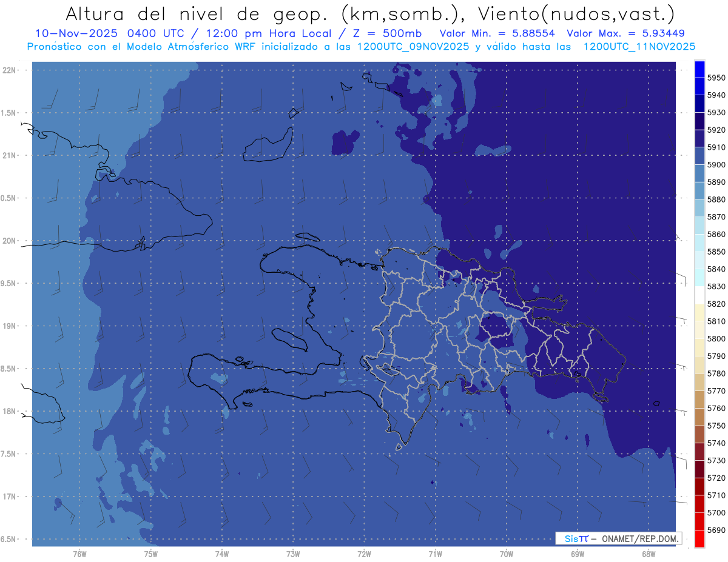Click the '72W' longitude label

pyautogui.click(x=364, y=554)
